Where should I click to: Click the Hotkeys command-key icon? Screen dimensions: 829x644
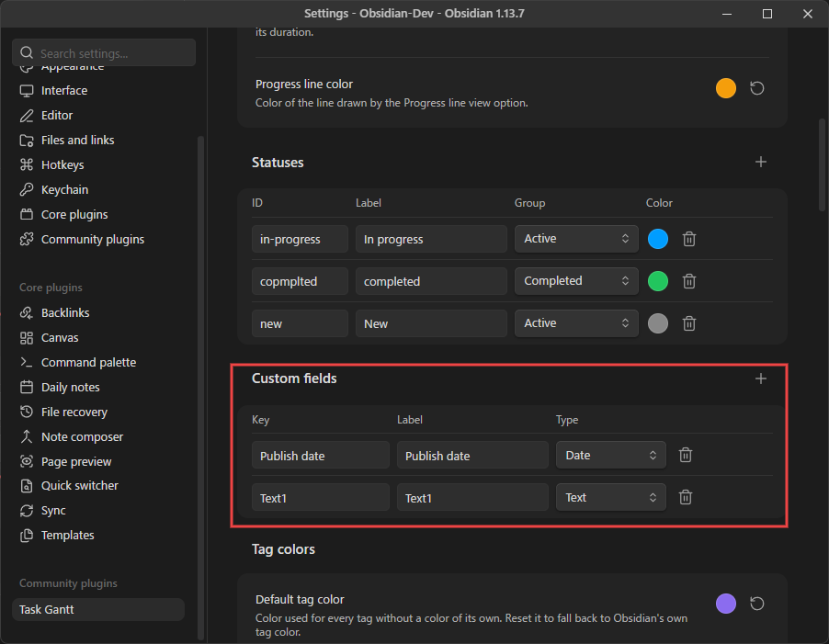click(x=27, y=164)
